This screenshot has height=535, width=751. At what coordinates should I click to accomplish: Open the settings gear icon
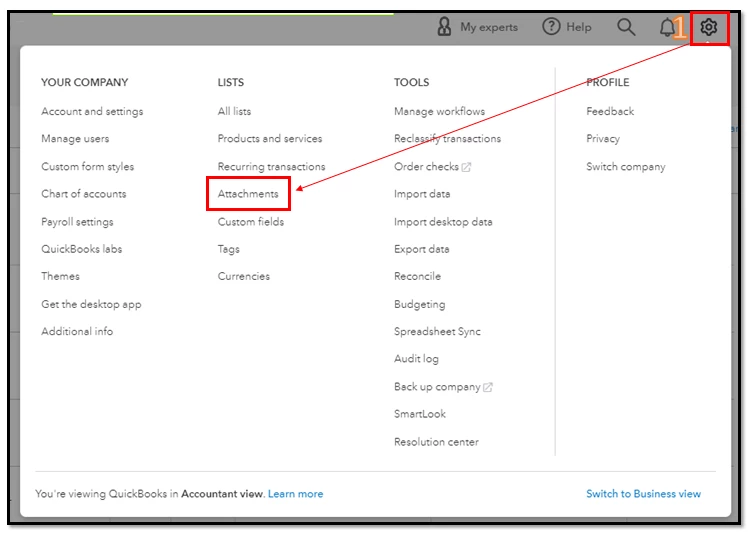point(708,27)
